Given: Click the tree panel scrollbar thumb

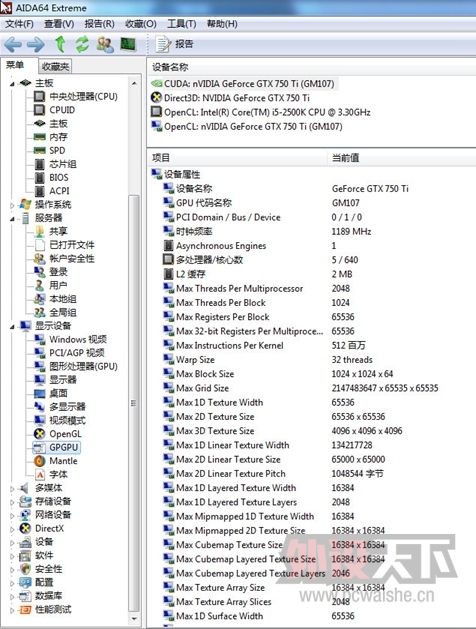Looking at the screenshot, I should [134, 403].
